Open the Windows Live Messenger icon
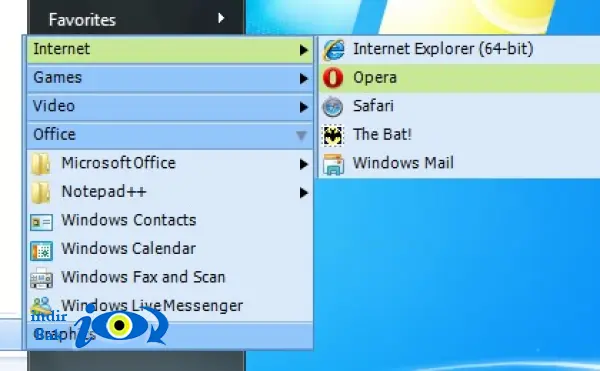The height and width of the screenshot is (371, 600). (41, 306)
